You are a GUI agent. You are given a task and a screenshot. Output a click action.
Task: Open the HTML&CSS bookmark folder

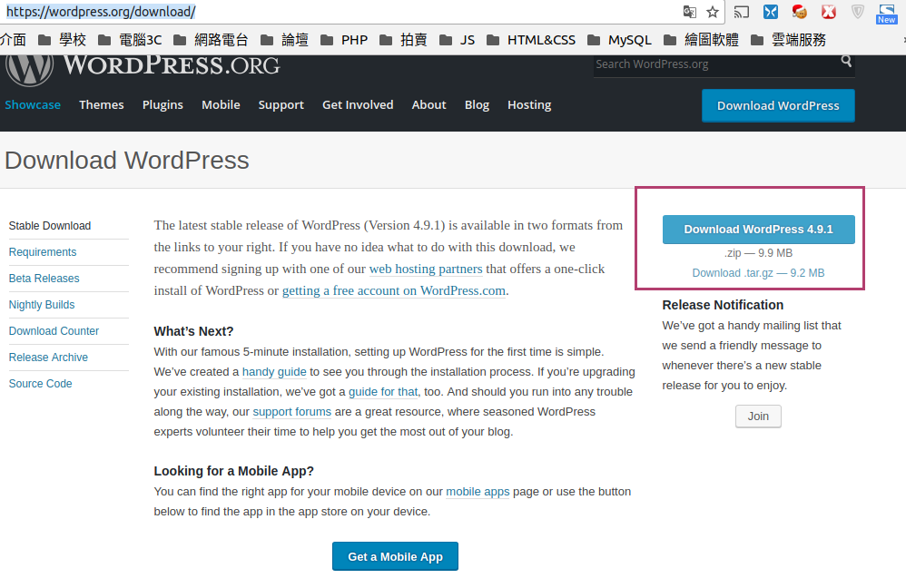[531, 40]
